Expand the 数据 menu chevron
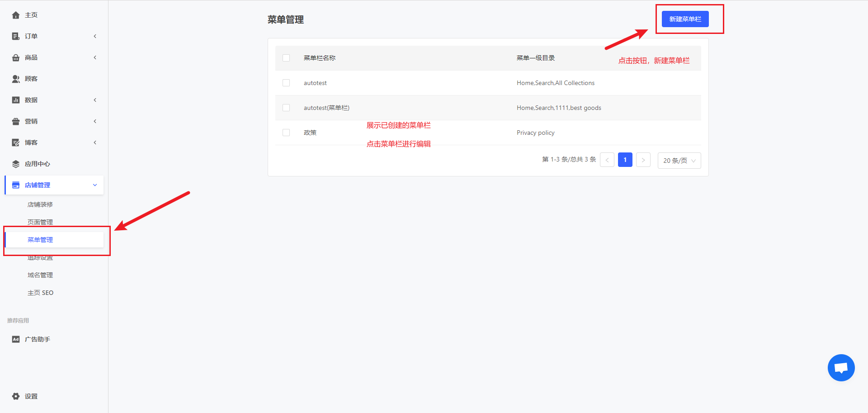Screen dimensions: 868x413 click(x=95, y=100)
